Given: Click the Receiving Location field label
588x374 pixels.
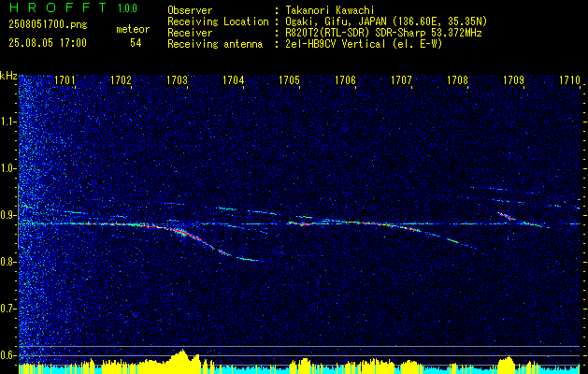Looking at the screenshot, I should tap(218, 22).
